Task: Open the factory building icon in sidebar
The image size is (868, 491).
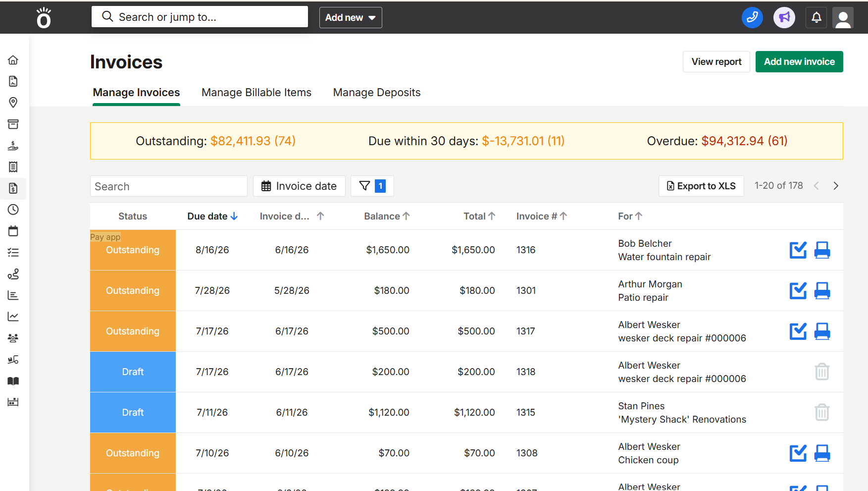Action: (x=13, y=402)
